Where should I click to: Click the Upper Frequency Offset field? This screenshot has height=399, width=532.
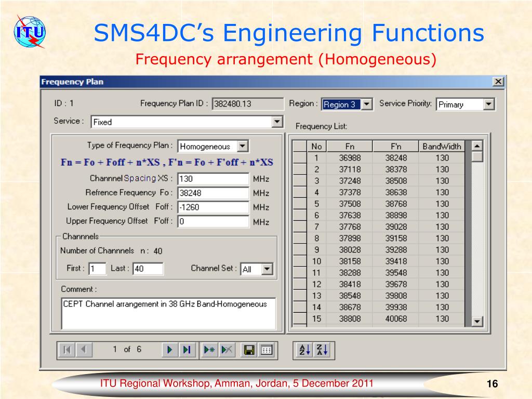(x=214, y=221)
